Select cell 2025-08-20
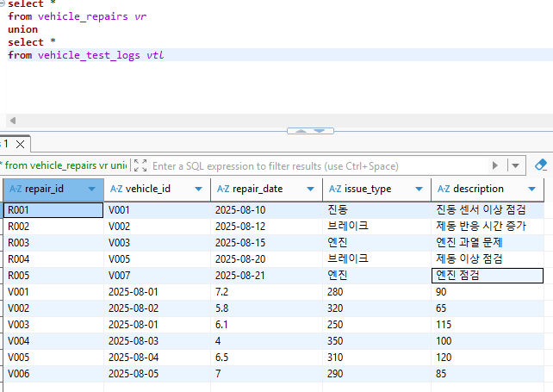This screenshot has height=392, width=553. [x=267, y=259]
